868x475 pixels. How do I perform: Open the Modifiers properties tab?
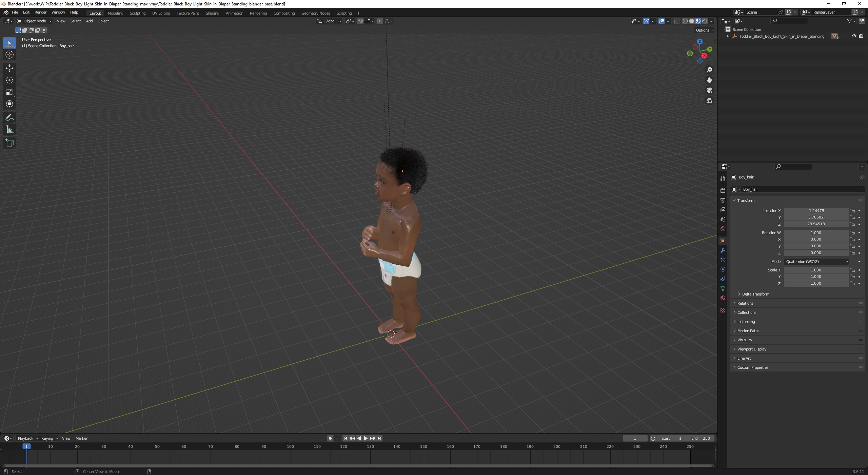click(723, 250)
